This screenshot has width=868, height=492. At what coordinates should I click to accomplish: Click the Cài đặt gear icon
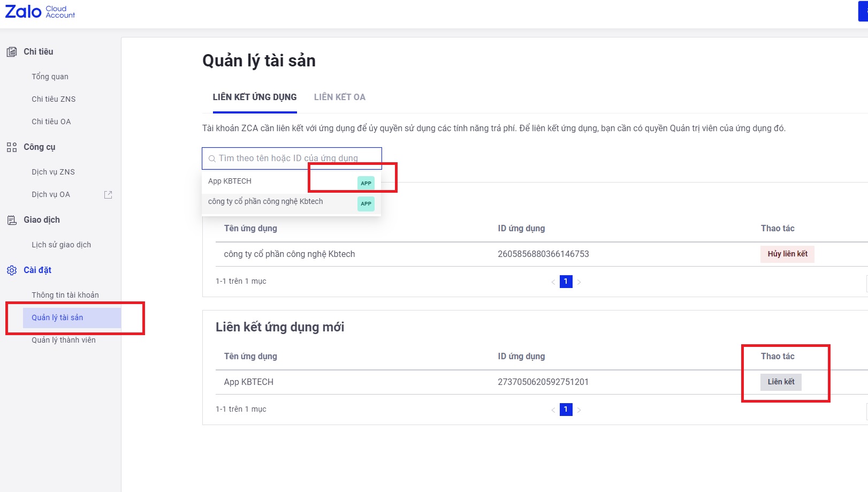[x=12, y=270]
